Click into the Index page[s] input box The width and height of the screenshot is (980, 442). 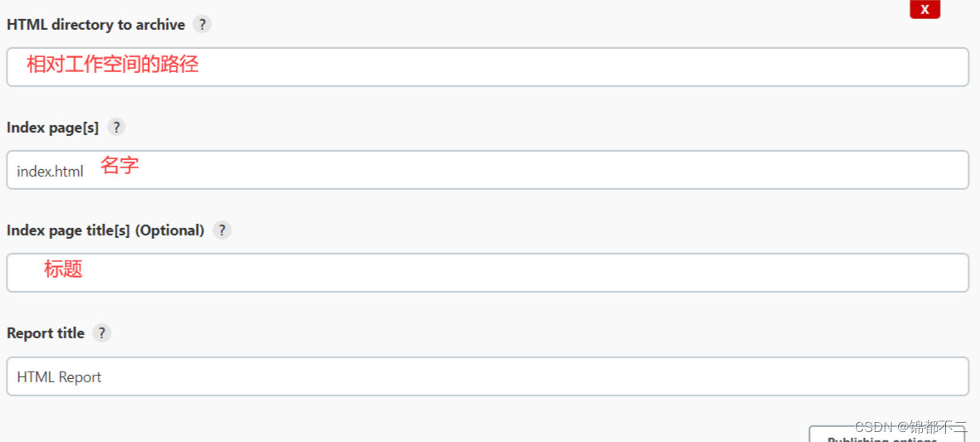[x=488, y=169]
